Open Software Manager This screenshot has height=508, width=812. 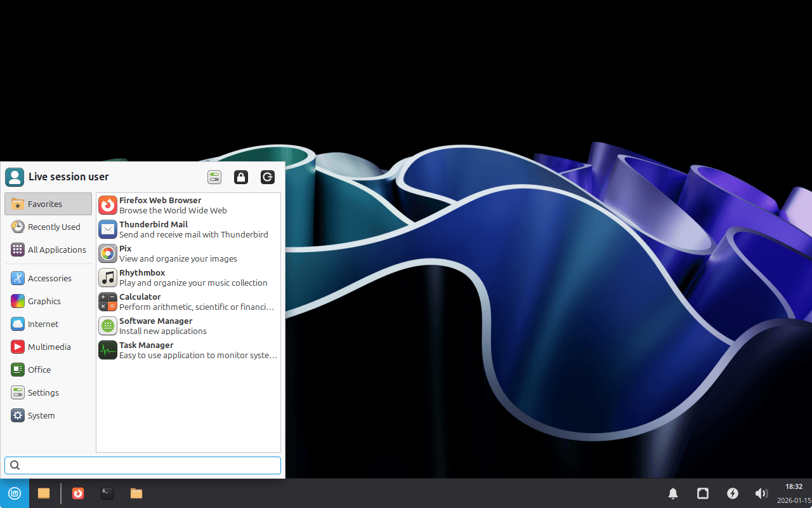click(x=188, y=326)
